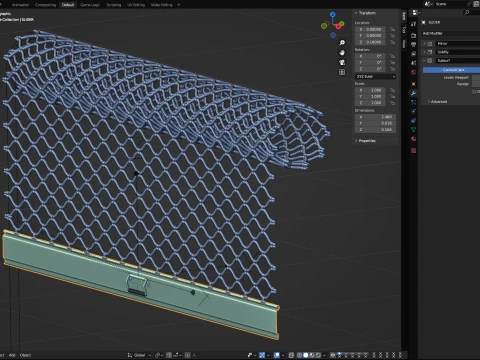Viewport: 480px width, 360px height.
Task: Open the orange Object properties tab icon
Action: click(414, 84)
